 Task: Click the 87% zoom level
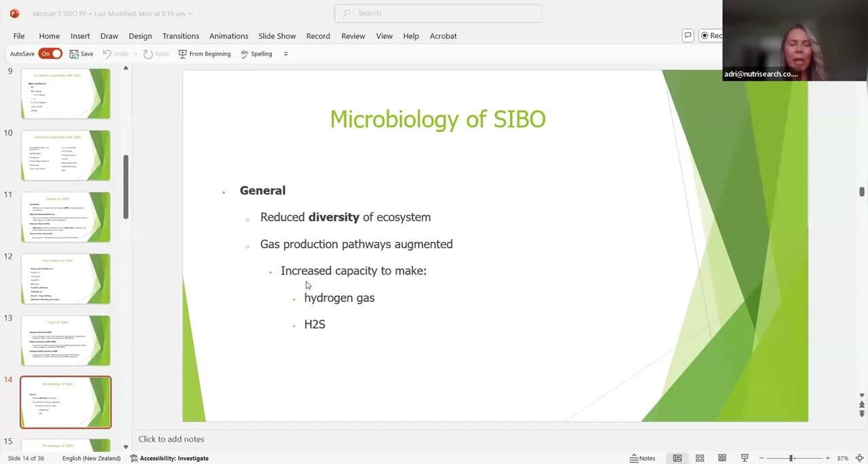tap(843, 458)
